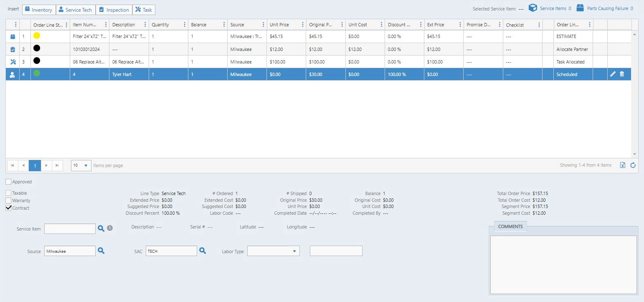Click the yellow status dot on row 1

37,36
